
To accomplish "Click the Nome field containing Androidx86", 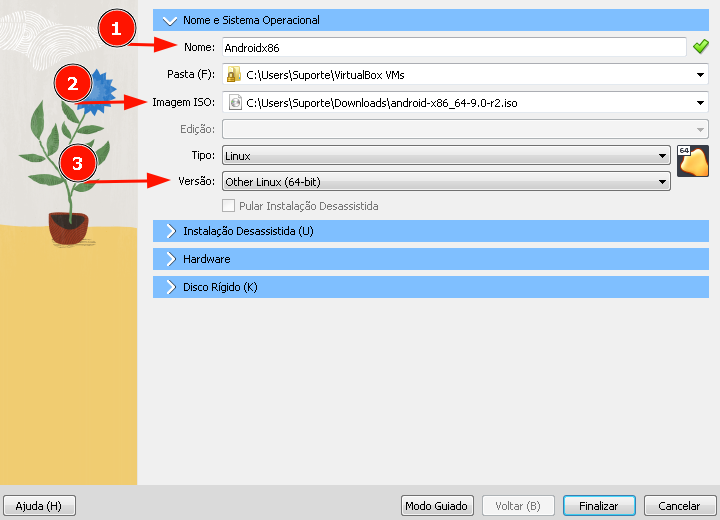I will (454, 47).
